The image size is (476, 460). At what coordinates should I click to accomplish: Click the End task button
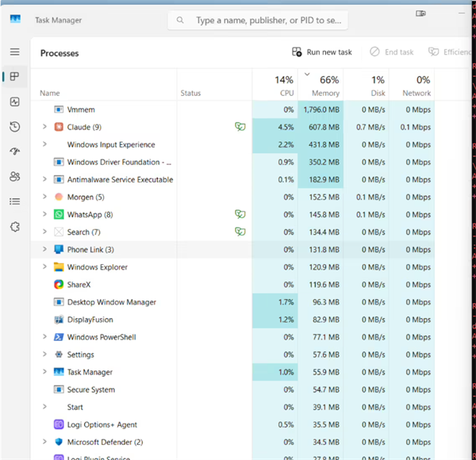coord(392,52)
